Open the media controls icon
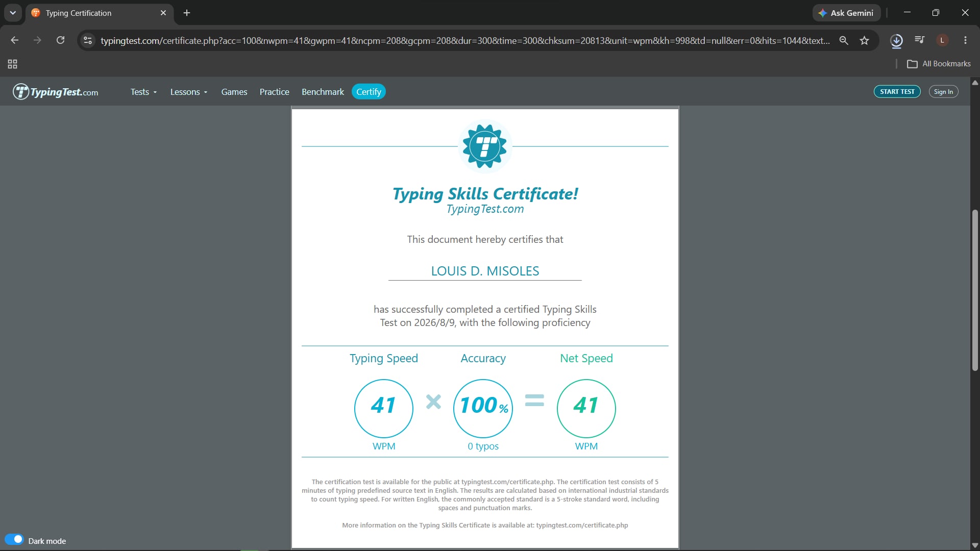Viewport: 980px width, 551px height. point(920,40)
